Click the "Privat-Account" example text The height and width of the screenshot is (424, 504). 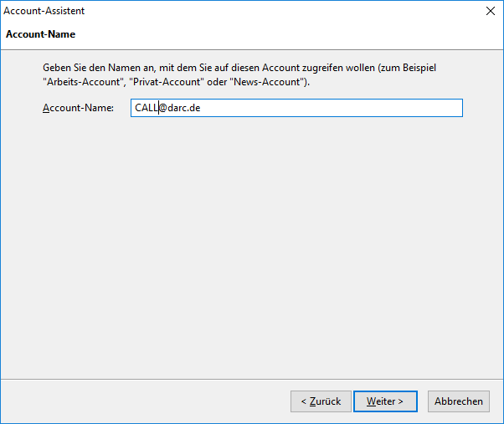[167, 82]
